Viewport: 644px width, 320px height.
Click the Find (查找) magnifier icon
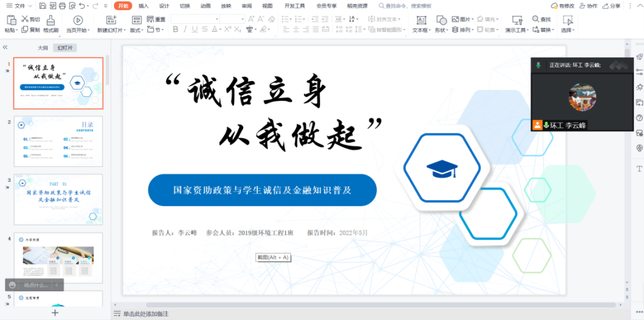[535, 19]
